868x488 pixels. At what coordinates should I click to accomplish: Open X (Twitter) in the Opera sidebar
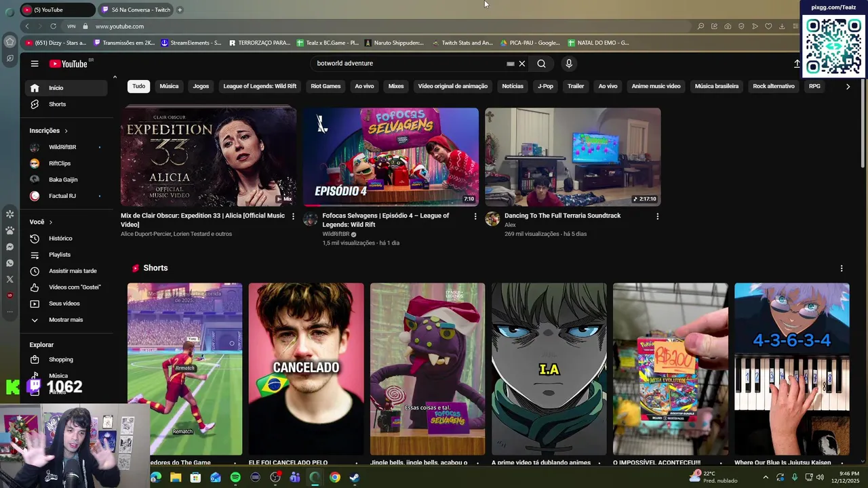[9, 279]
